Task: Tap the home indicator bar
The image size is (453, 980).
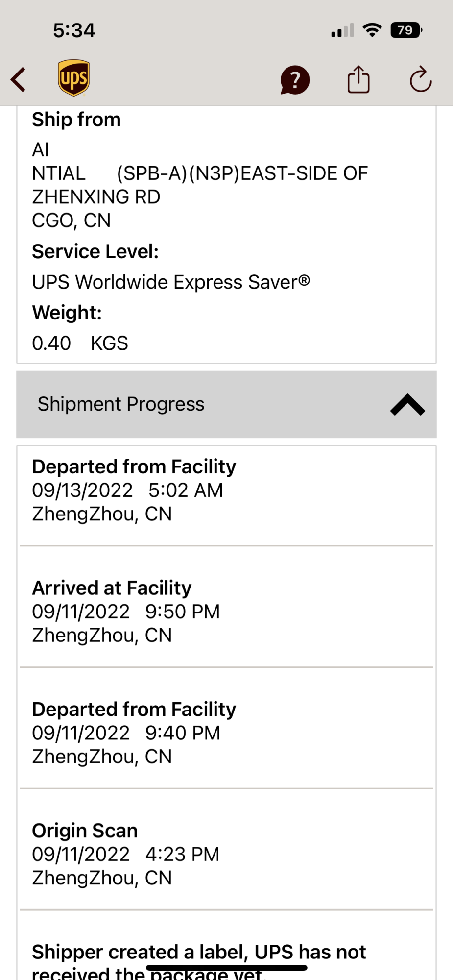Action: pyautogui.click(x=226, y=968)
